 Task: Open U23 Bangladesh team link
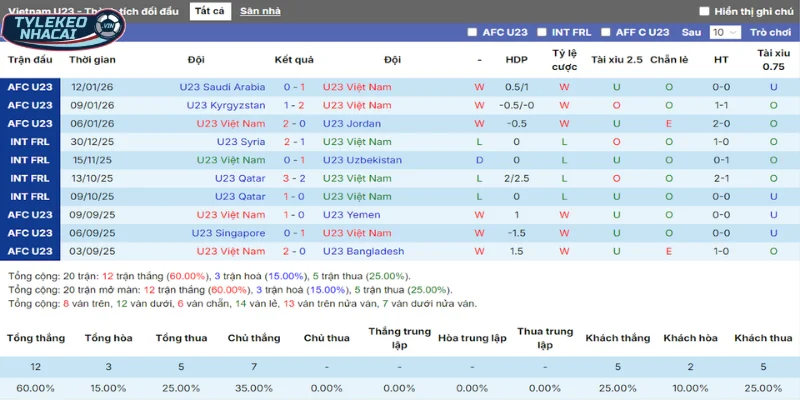tap(363, 251)
